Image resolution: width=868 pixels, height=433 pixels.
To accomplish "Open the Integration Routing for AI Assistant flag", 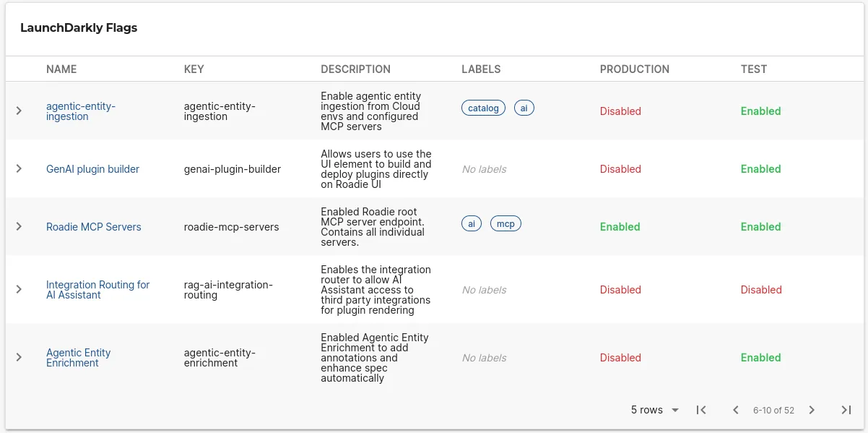I will pos(98,289).
